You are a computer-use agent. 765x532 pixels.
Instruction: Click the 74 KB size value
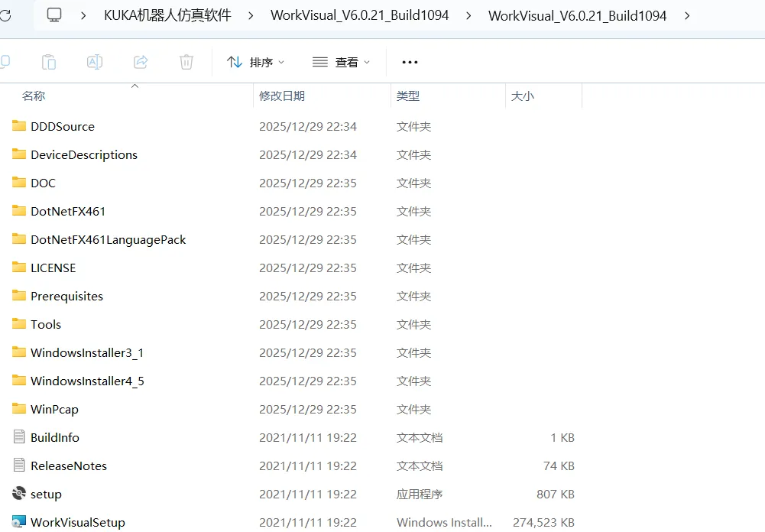559,466
